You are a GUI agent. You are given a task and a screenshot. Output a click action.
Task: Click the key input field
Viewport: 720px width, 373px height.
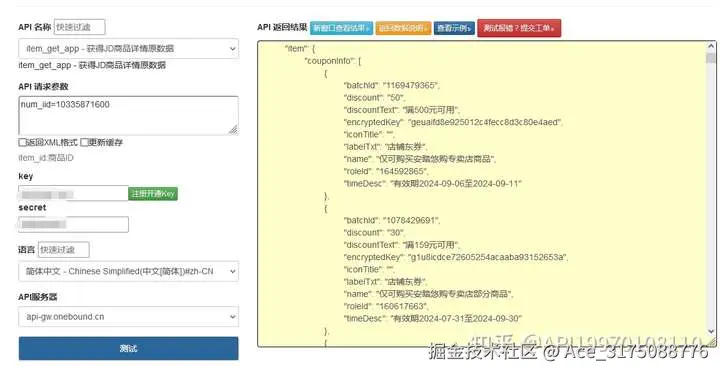tap(73, 193)
